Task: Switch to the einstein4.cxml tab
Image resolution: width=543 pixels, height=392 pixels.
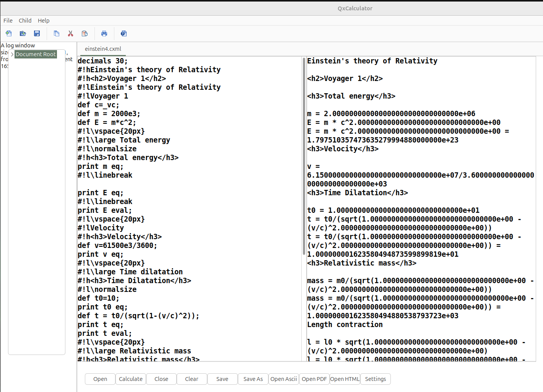Action: pos(103,49)
